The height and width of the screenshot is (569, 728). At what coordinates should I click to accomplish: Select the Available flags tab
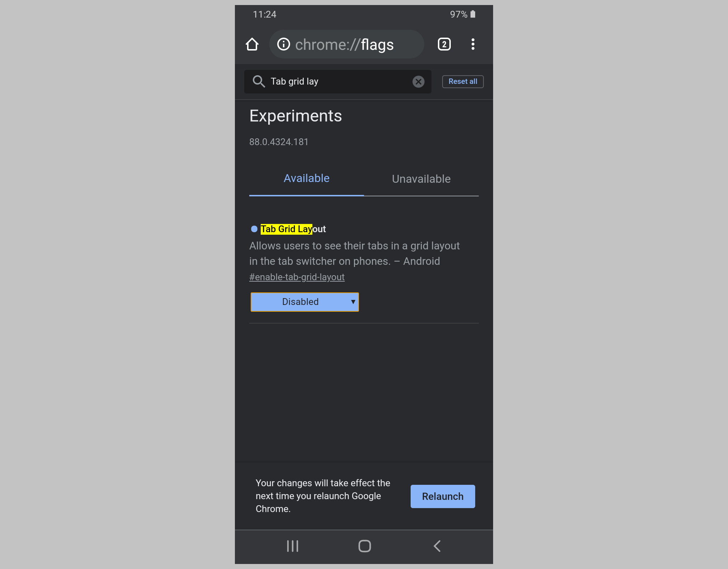[306, 178]
